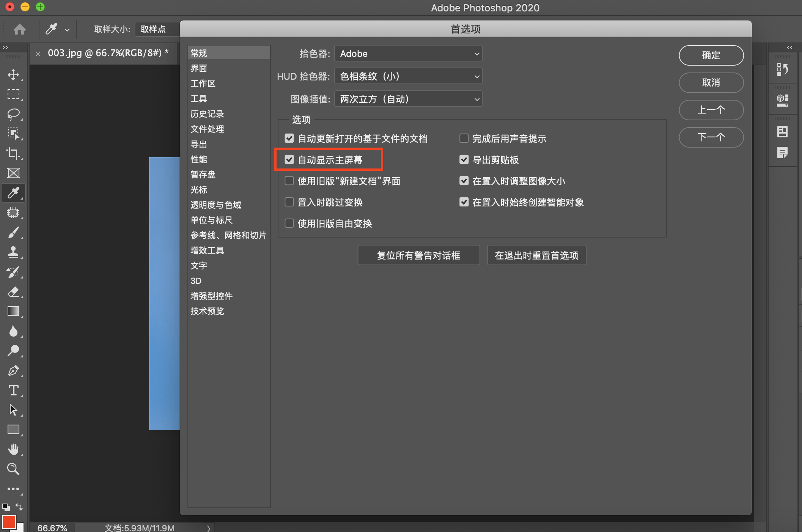The width and height of the screenshot is (802, 532).
Task: Toggle 在置入时调整图像大小 checkbox
Action: pos(464,181)
